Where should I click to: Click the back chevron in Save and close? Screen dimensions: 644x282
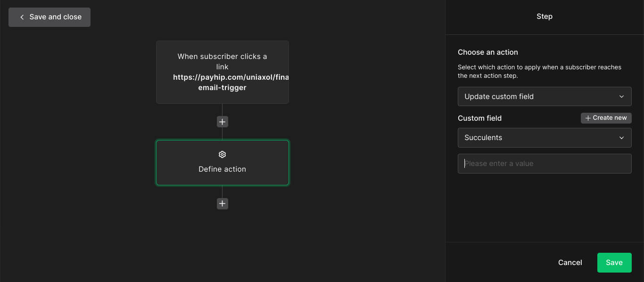click(22, 17)
